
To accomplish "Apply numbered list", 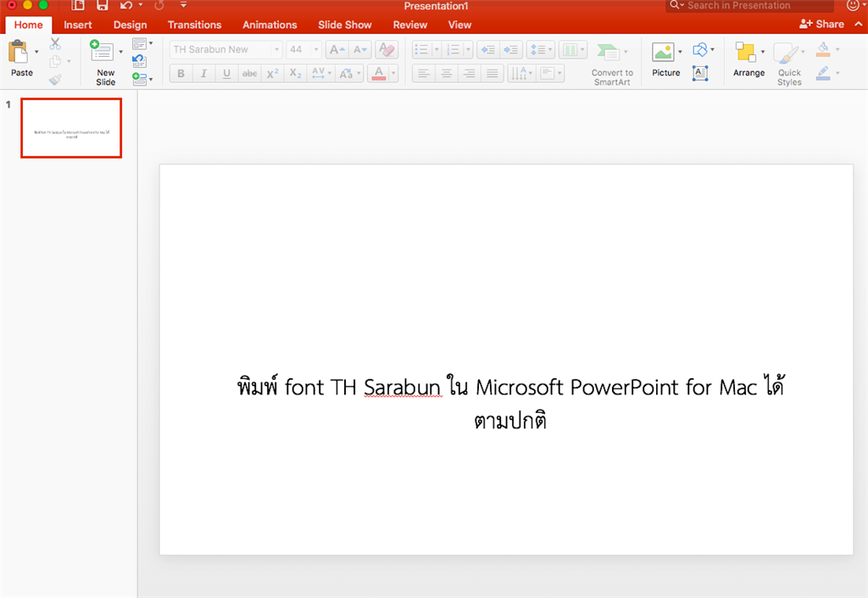I will pyautogui.click(x=453, y=50).
